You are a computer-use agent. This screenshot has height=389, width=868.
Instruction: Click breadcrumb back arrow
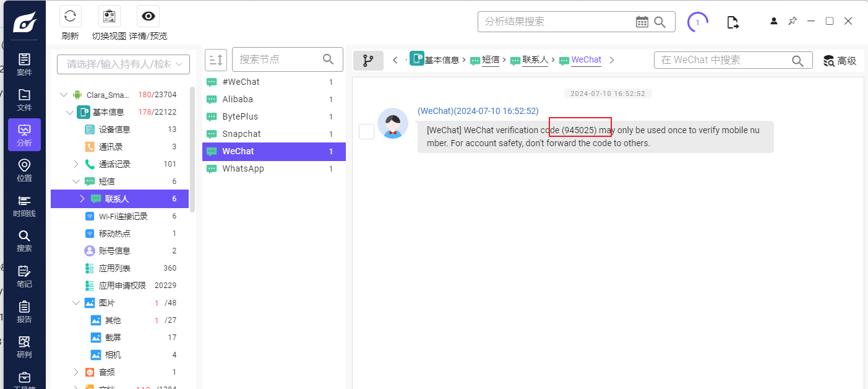(x=395, y=60)
